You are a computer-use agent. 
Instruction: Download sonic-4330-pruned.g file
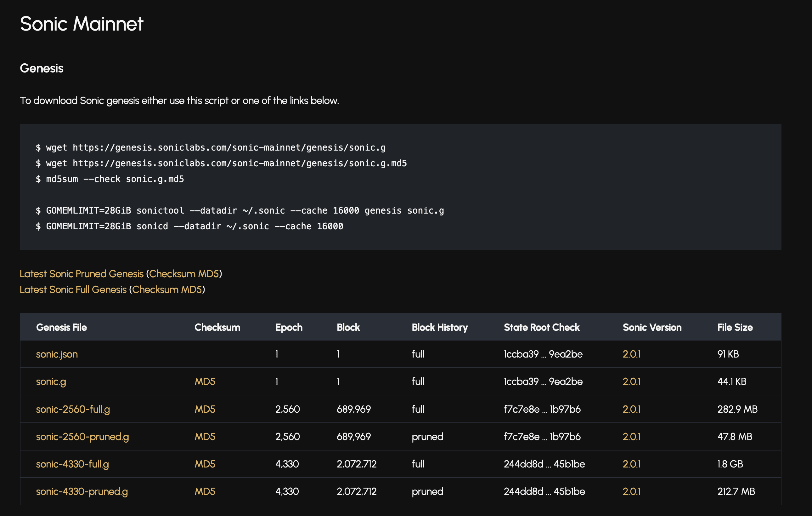[x=82, y=491]
